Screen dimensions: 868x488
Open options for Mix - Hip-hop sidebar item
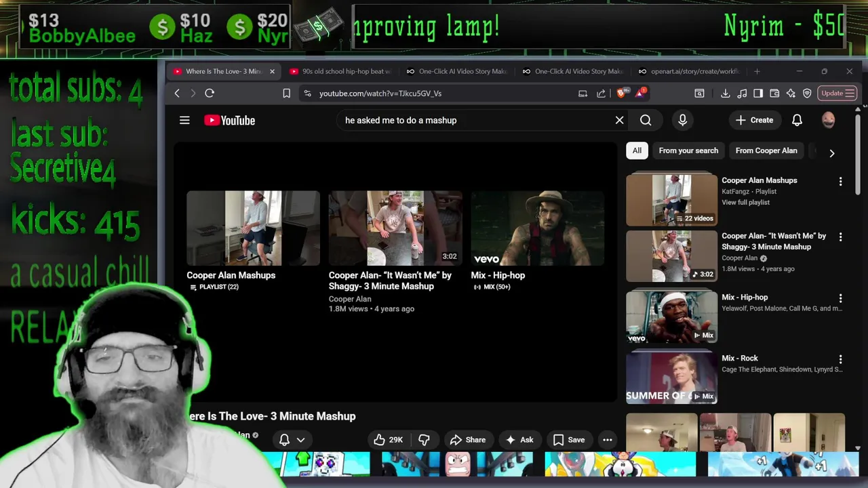(840, 298)
